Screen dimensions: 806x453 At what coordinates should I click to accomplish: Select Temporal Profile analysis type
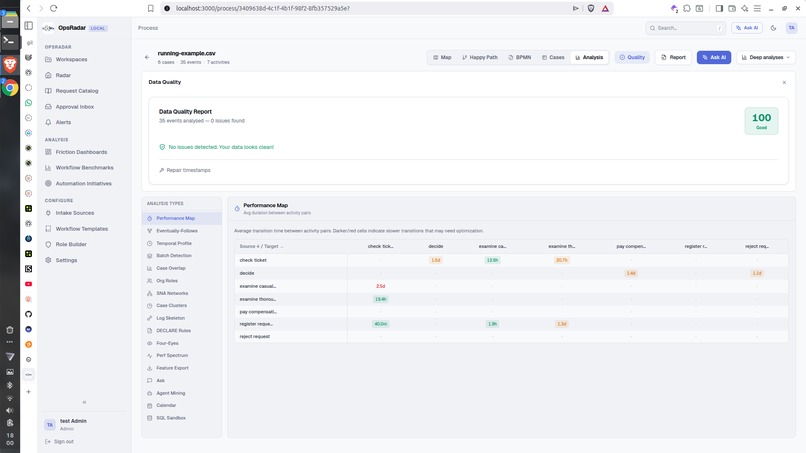click(181, 243)
